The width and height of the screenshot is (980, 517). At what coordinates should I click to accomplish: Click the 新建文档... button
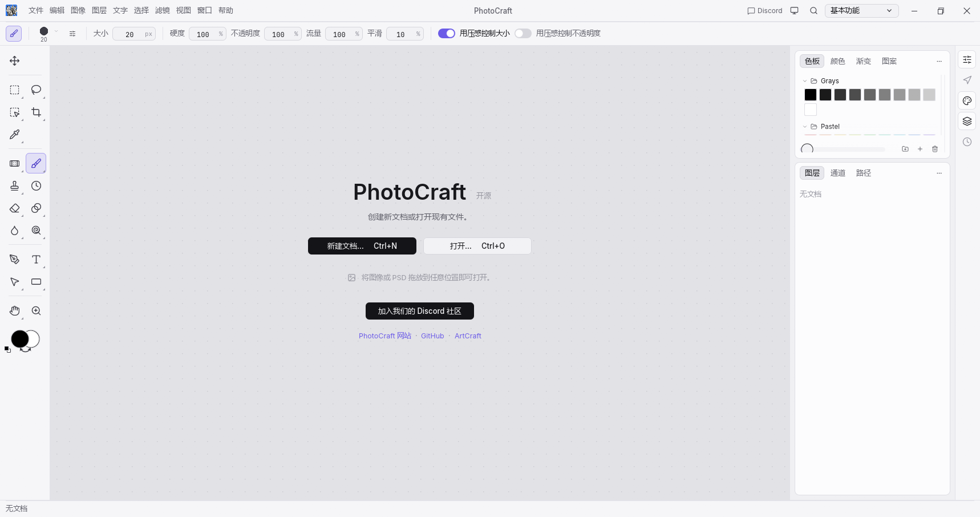(362, 246)
